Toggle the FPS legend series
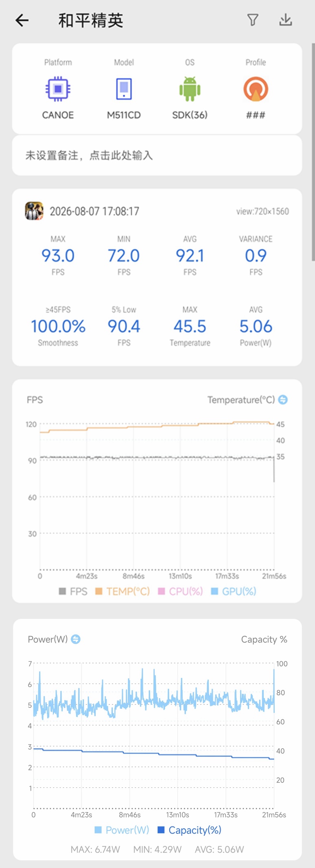The image size is (315, 868). (x=73, y=591)
